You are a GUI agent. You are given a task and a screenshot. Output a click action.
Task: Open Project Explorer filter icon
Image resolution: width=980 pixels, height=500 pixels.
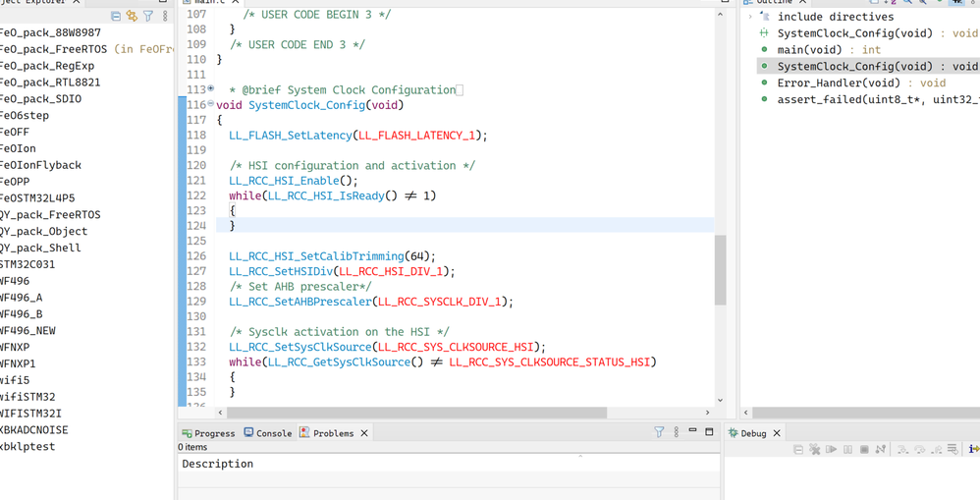tap(148, 17)
